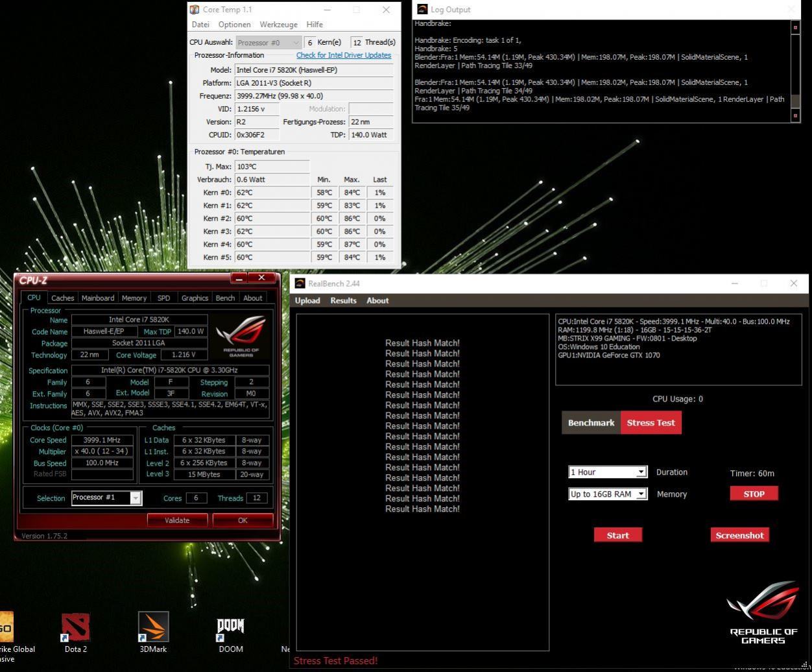Viewport: 812px width, 672px height.
Task: Click the Validate button in CPU-Z
Action: pos(177,520)
